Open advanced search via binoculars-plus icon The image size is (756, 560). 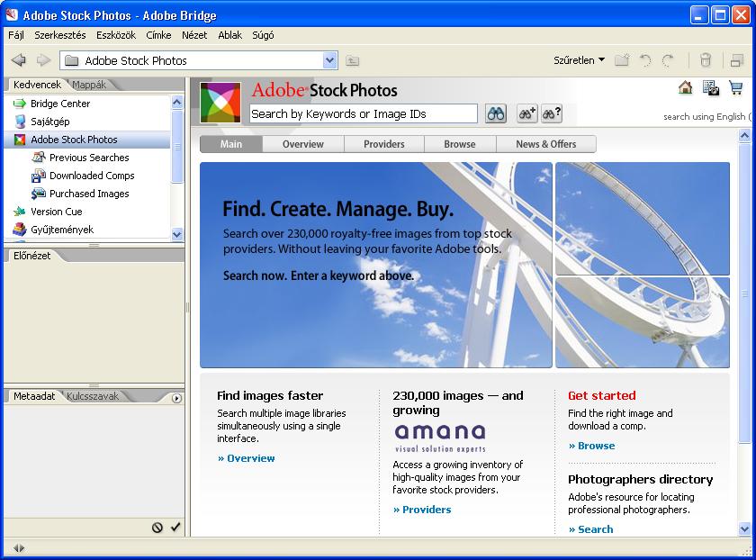point(526,113)
